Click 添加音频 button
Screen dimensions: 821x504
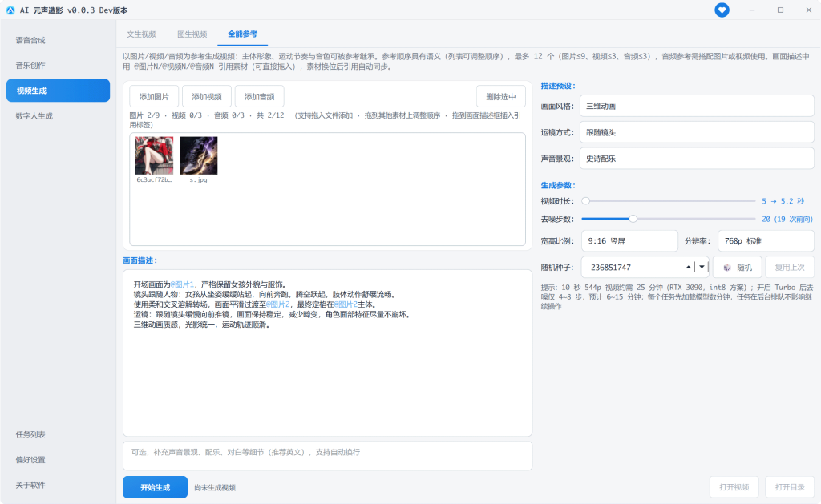[x=260, y=96]
